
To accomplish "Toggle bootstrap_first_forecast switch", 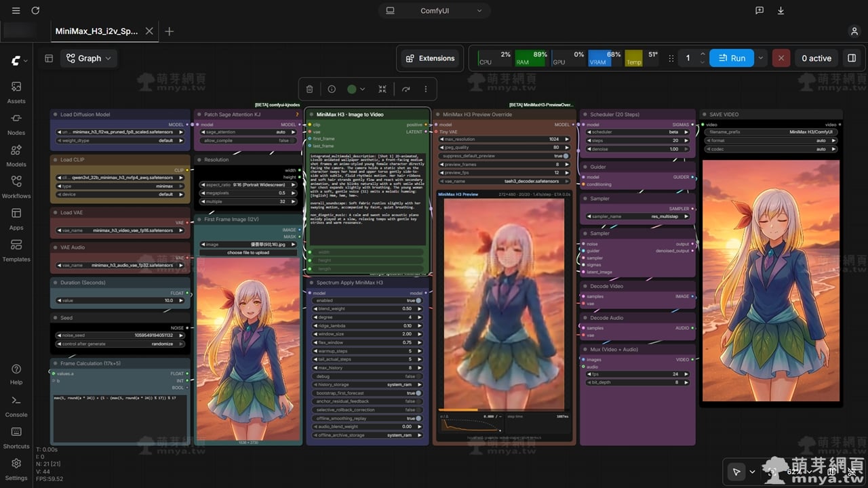I will coord(366,393).
